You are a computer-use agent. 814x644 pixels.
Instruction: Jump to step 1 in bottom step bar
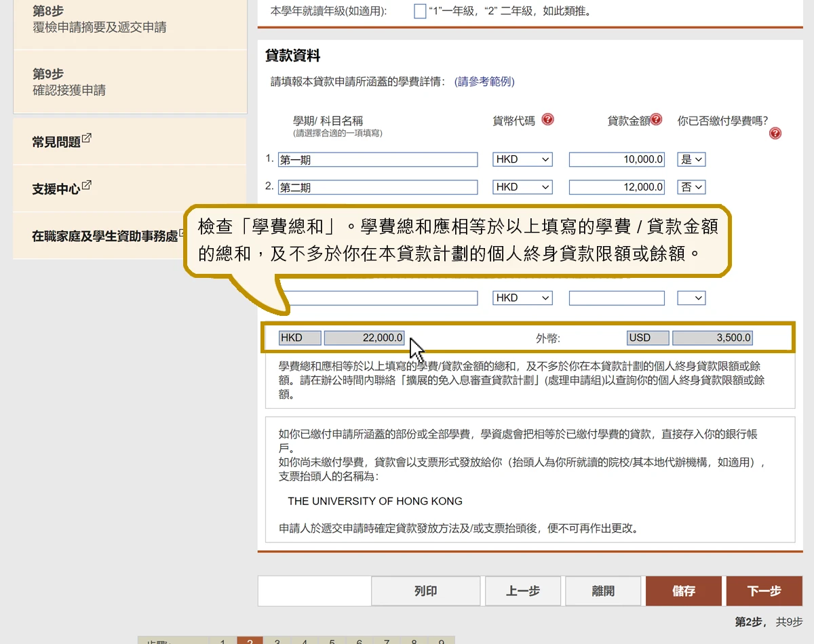pos(222,641)
